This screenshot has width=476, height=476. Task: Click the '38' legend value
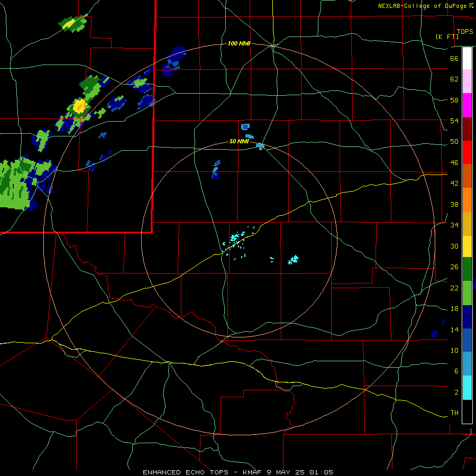point(454,204)
